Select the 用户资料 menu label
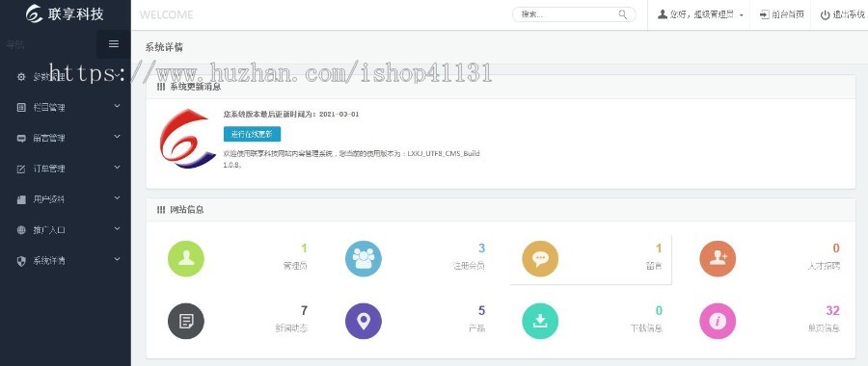This screenshot has width=868, height=366. tap(49, 199)
